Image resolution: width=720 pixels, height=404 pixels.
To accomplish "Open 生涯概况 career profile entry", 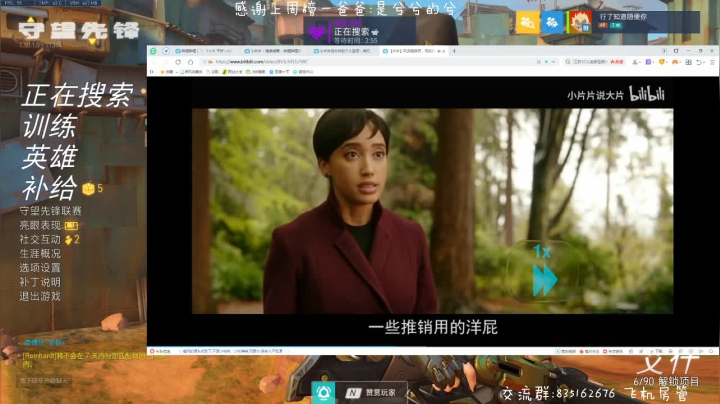I will click(x=40, y=254).
